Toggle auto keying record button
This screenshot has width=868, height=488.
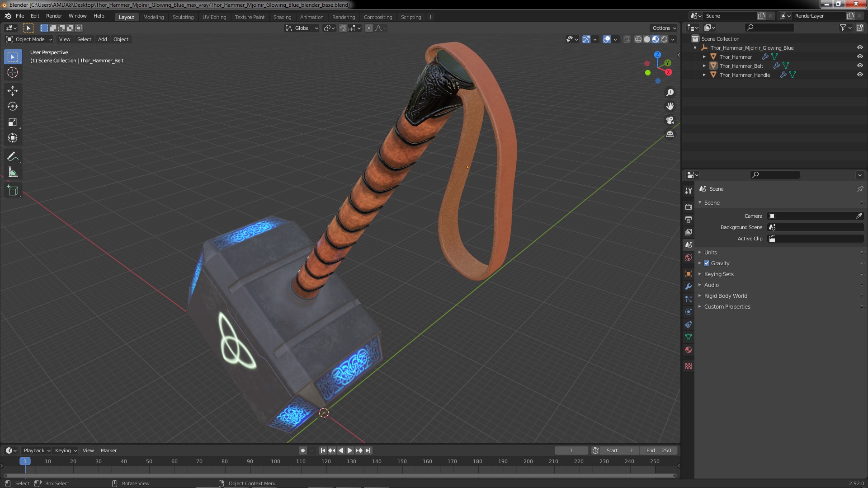point(302,450)
